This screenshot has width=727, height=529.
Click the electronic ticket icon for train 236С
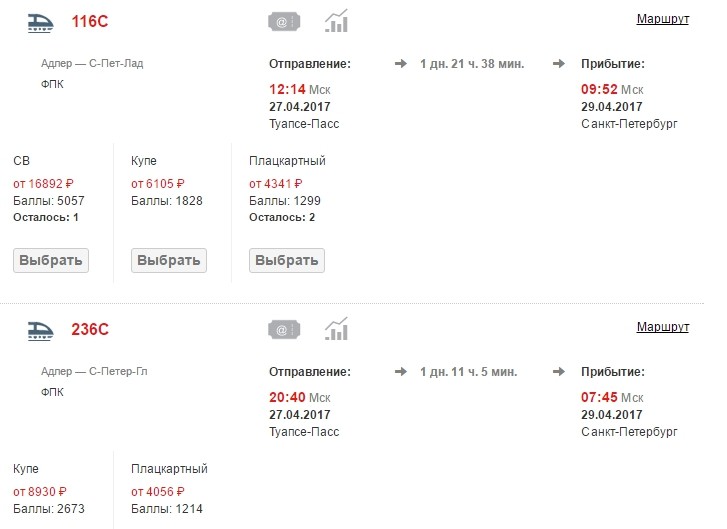(x=284, y=329)
